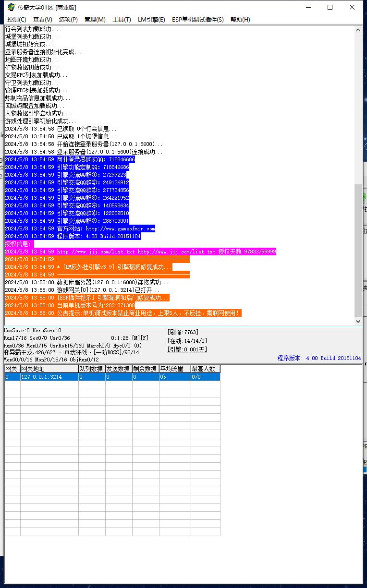Open the 控制(C) menu
Viewport: 367px width, 588px height.
[x=17, y=19]
